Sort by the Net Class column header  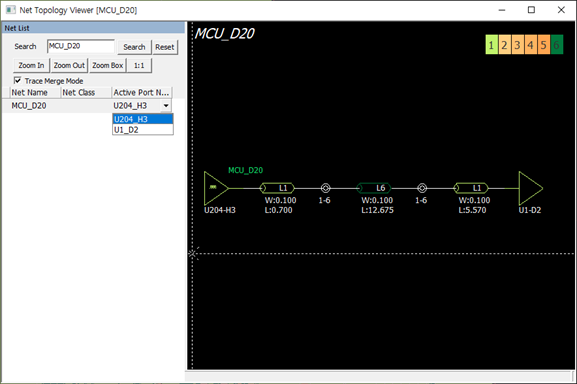[86, 93]
